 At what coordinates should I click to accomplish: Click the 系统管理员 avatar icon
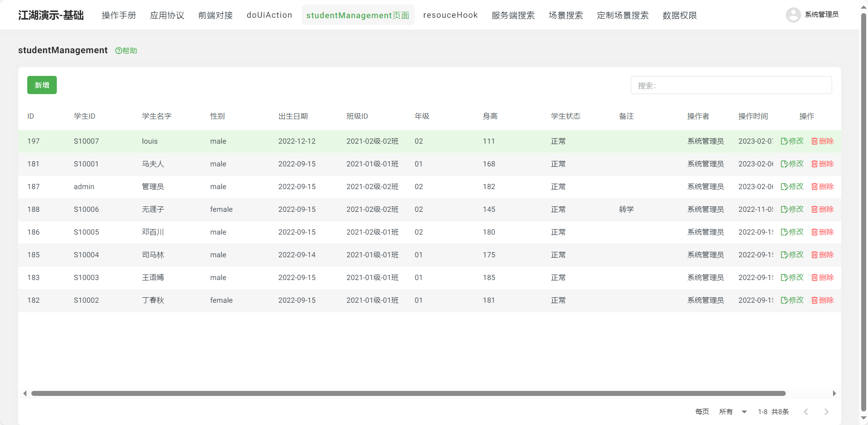[793, 15]
